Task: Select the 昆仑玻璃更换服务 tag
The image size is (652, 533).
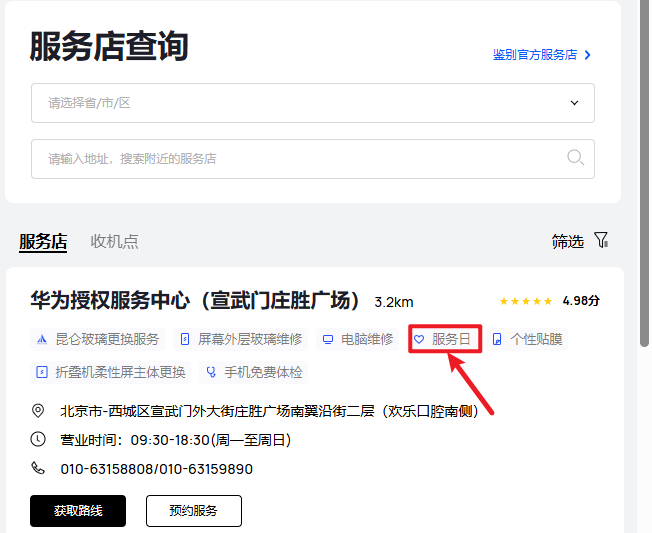Action: tap(98, 339)
